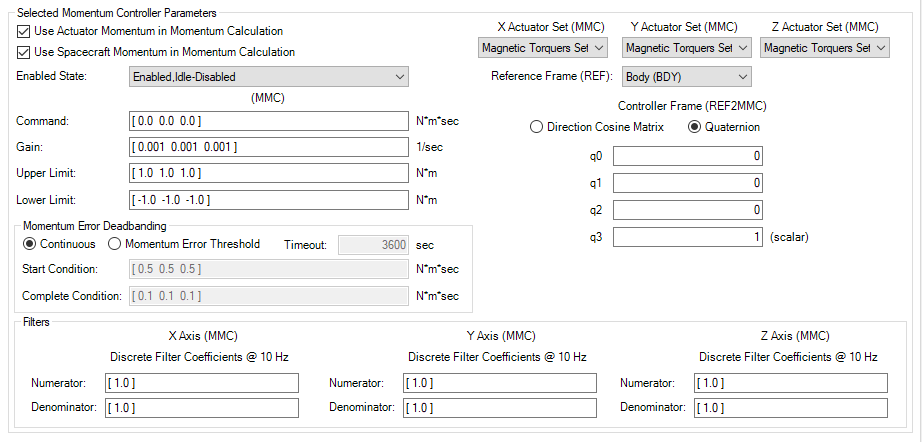922x442 pixels.
Task: Click the q3 scalar quaternion field
Action: pyautogui.click(x=688, y=237)
